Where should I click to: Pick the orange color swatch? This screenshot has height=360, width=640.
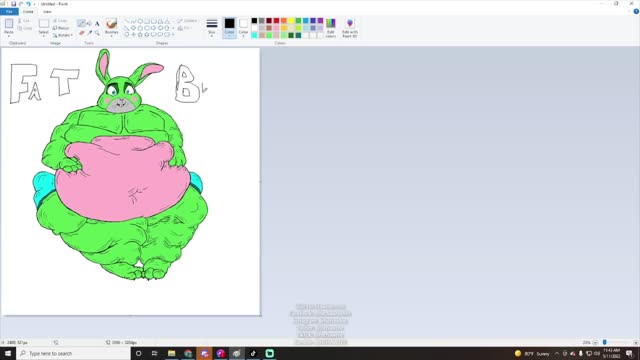click(284, 20)
